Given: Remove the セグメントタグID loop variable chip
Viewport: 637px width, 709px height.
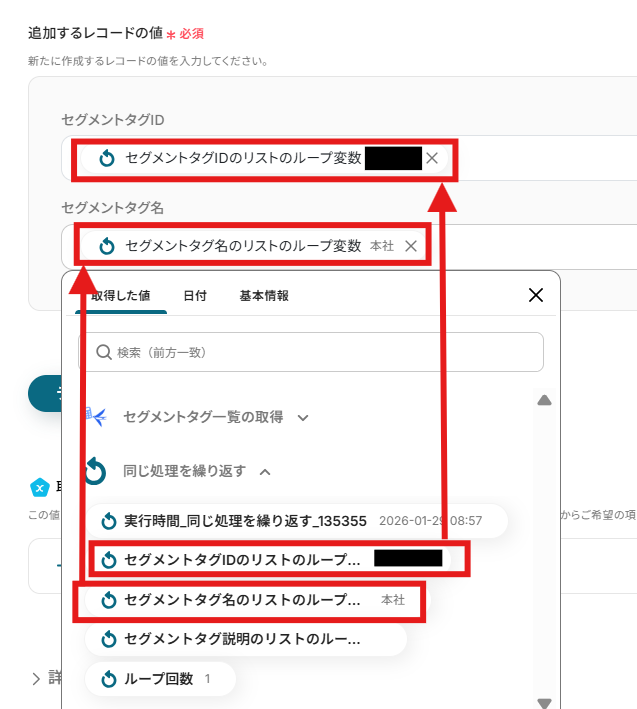Looking at the screenshot, I should point(432,159).
